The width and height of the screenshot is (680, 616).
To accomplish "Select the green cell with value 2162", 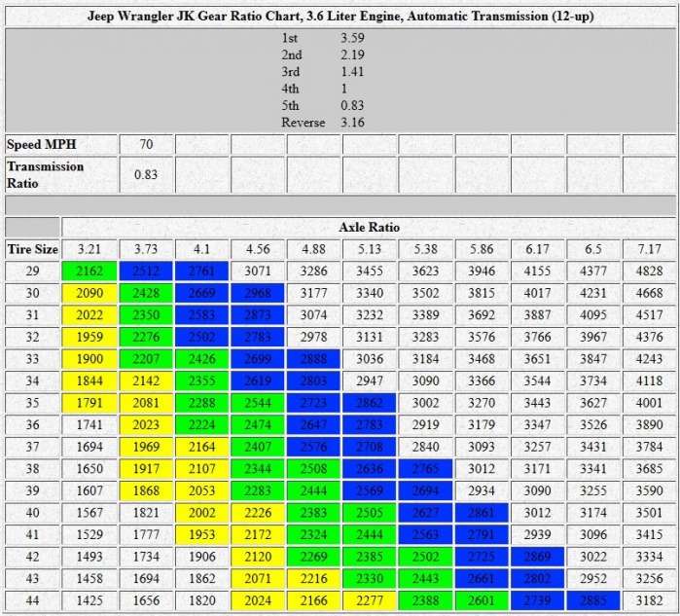I will coord(89,272).
